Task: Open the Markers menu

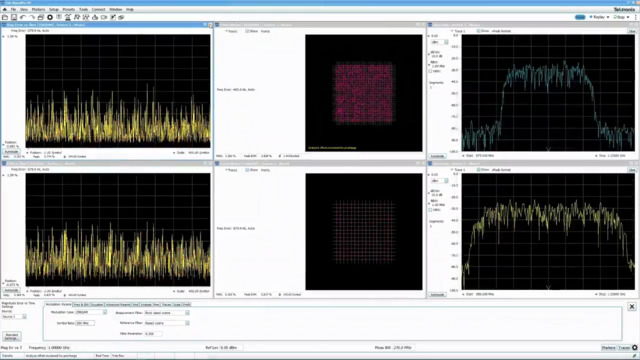Action: (x=38, y=9)
